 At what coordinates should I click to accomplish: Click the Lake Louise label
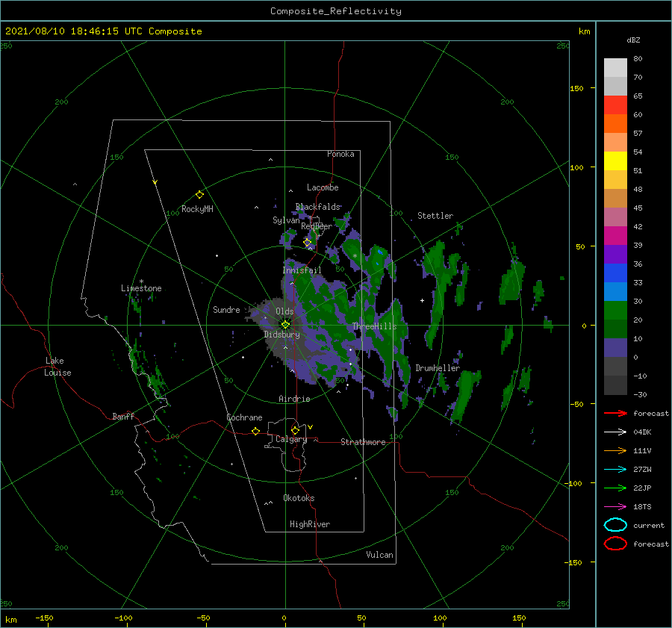click(57, 367)
